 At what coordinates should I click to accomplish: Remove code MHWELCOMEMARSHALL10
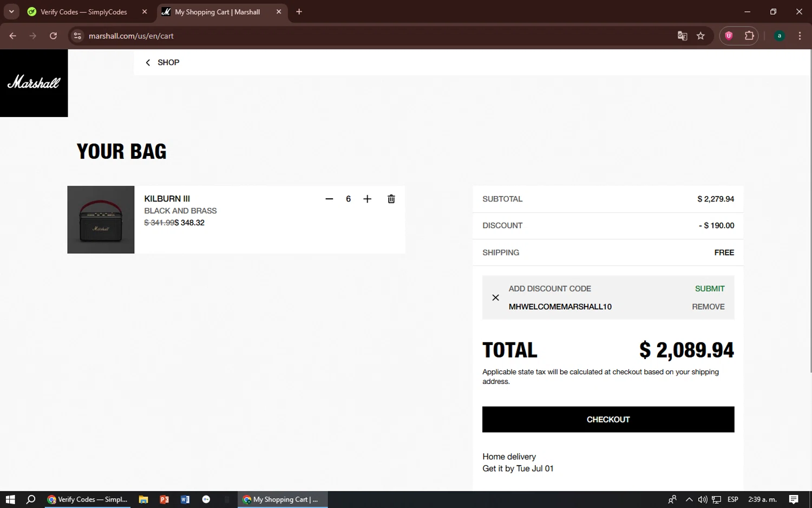click(x=708, y=307)
